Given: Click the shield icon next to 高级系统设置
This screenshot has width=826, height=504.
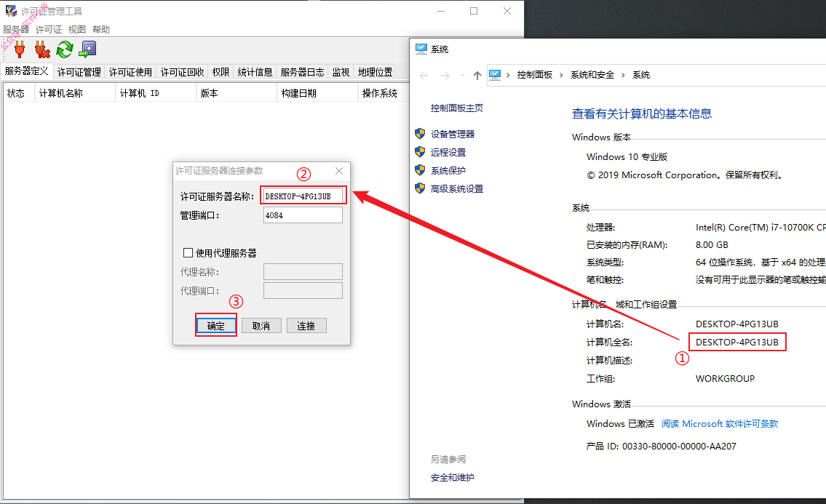Looking at the screenshot, I should point(420,188).
